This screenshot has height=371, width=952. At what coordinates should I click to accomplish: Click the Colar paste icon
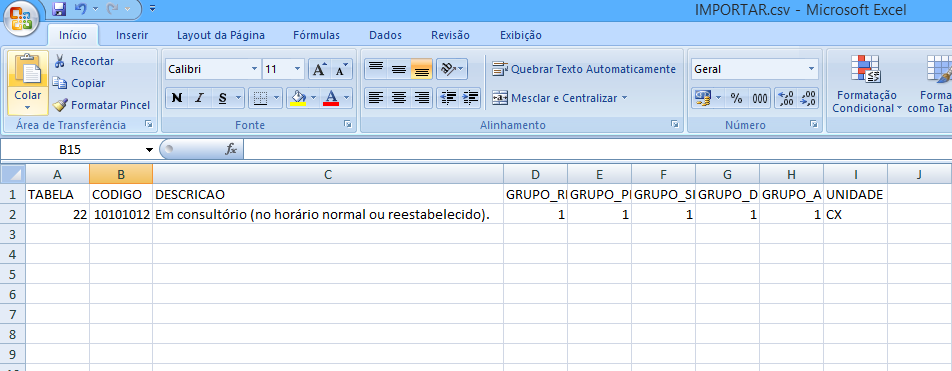(28, 70)
